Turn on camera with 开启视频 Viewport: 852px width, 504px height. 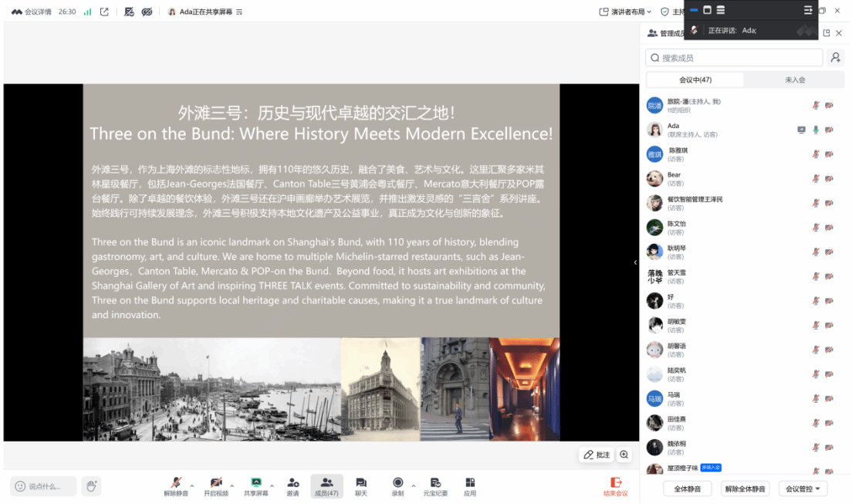[216, 486]
